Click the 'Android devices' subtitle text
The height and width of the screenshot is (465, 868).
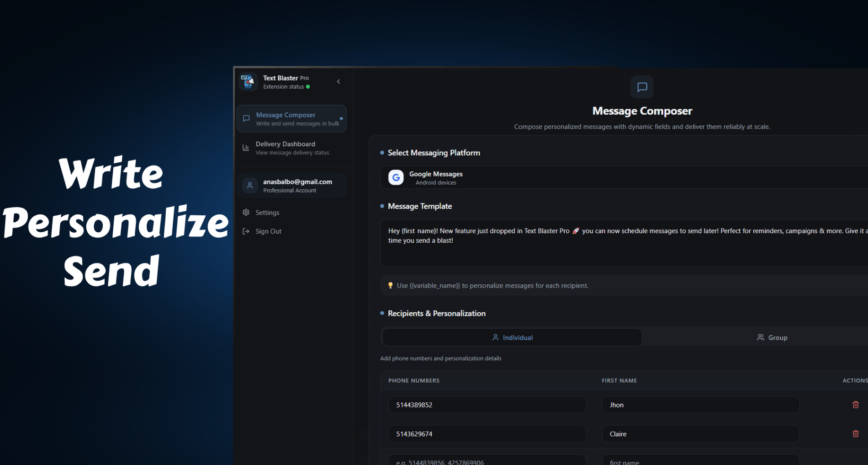point(436,182)
